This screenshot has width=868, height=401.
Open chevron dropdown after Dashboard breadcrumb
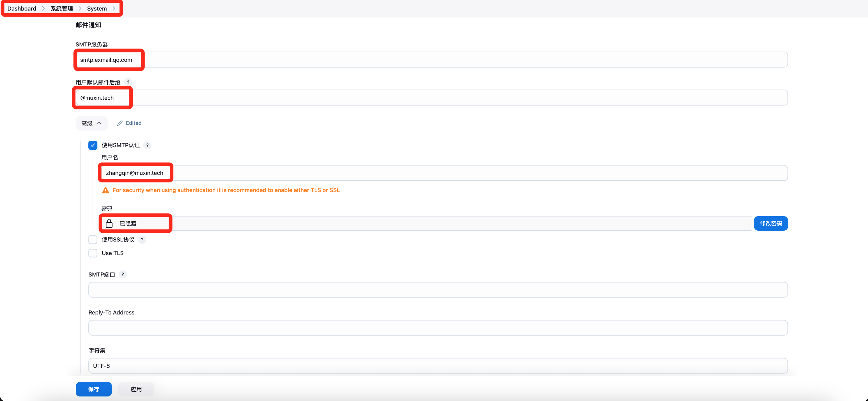pos(43,8)
